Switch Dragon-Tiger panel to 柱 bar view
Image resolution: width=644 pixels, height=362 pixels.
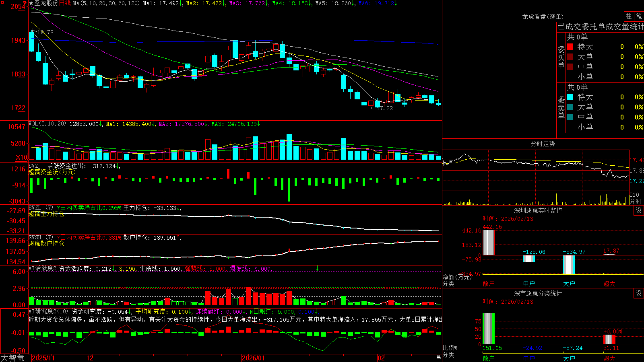click(x=629, y=16)
